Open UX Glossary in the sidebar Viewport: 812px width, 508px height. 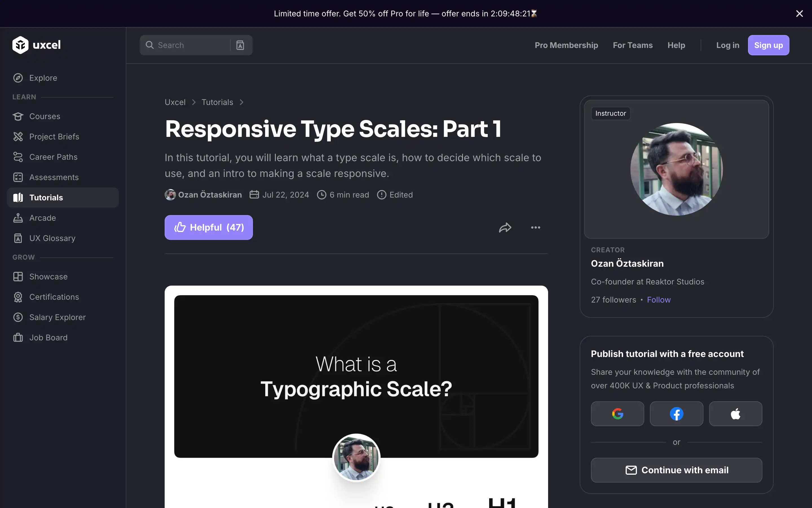63,238
